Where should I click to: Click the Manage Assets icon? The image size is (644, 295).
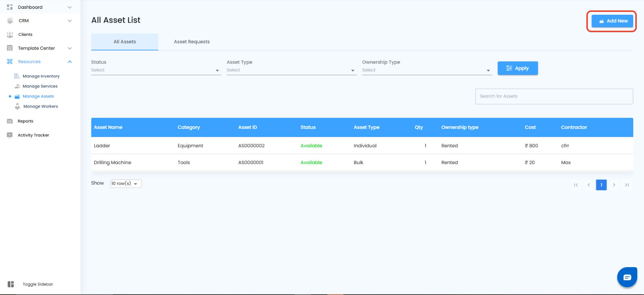tap(17, 96)
